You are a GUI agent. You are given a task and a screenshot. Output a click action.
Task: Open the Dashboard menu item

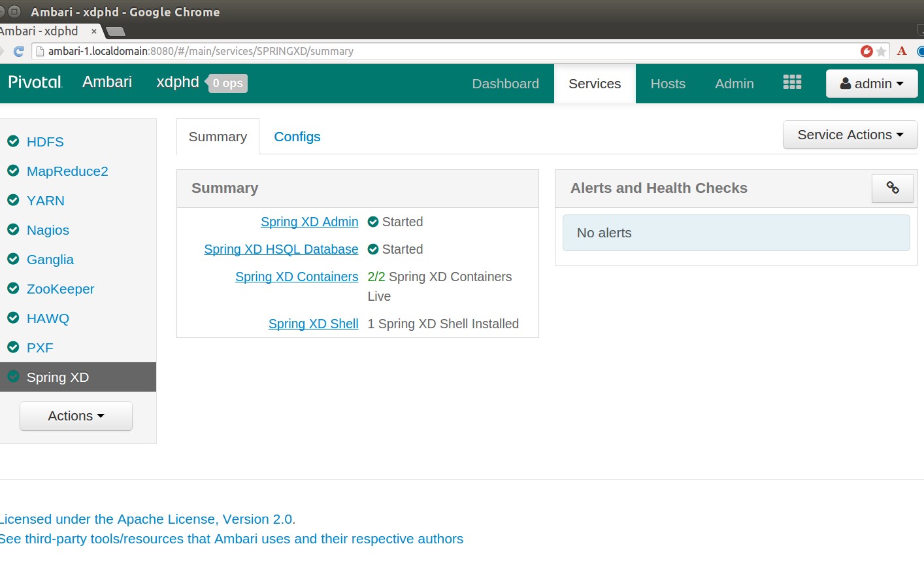[x=505, y=84]
